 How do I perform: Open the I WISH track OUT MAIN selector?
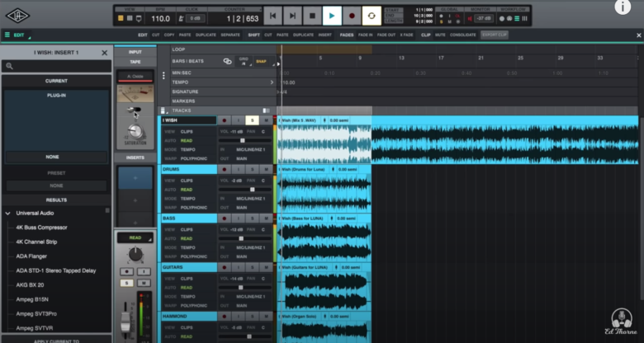(x=242, y=158)
